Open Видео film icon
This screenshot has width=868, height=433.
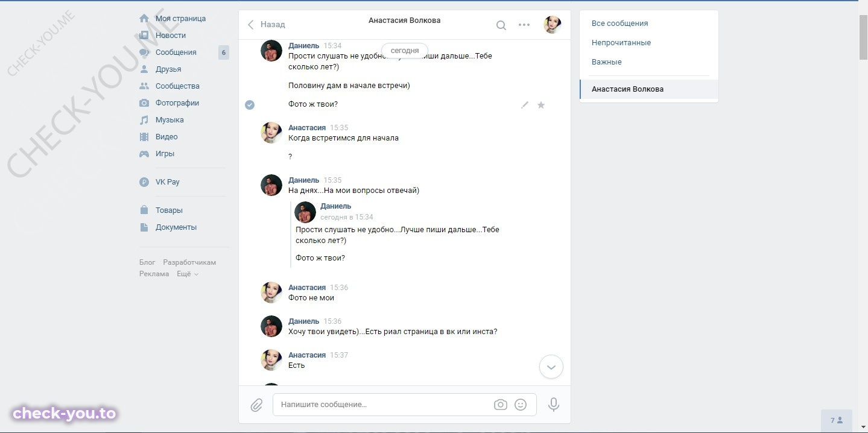(144, 137)
